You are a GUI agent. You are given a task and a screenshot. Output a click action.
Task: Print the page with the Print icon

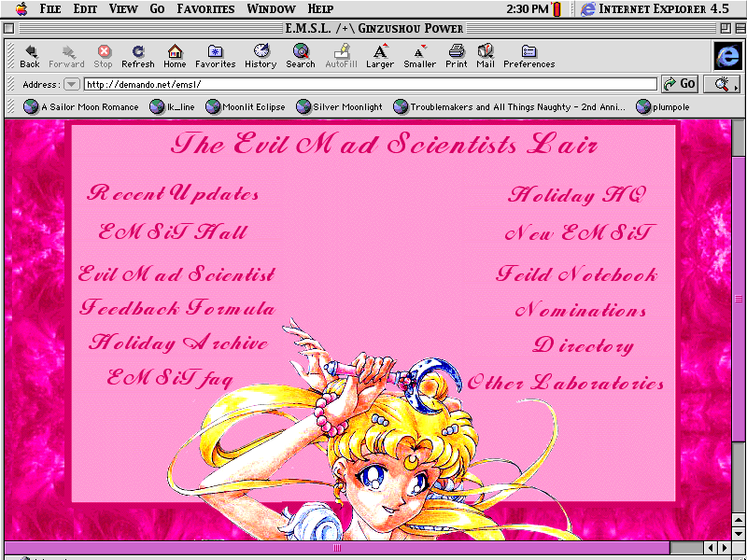(456, 52)
